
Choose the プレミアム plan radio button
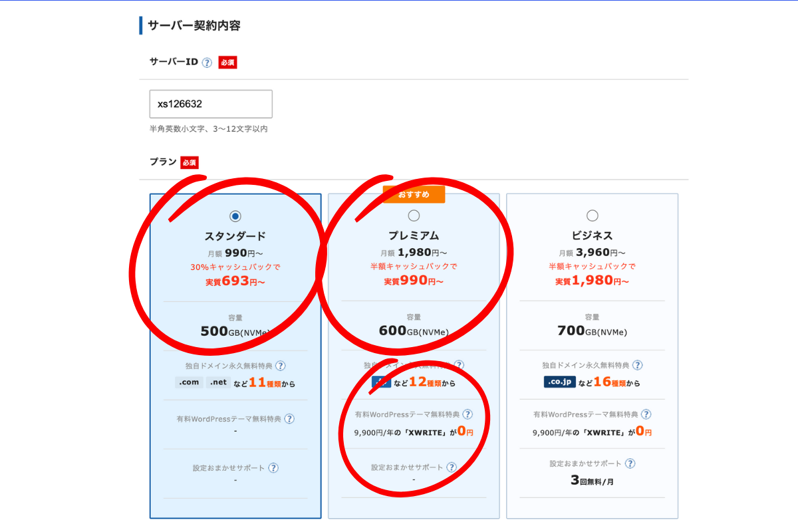pos(414,215)
